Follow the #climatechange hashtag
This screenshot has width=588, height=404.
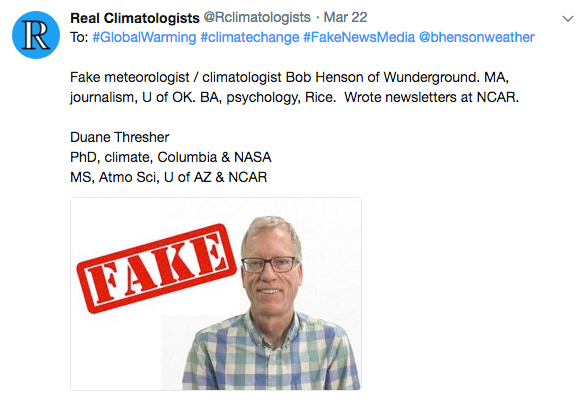[250, 38]
